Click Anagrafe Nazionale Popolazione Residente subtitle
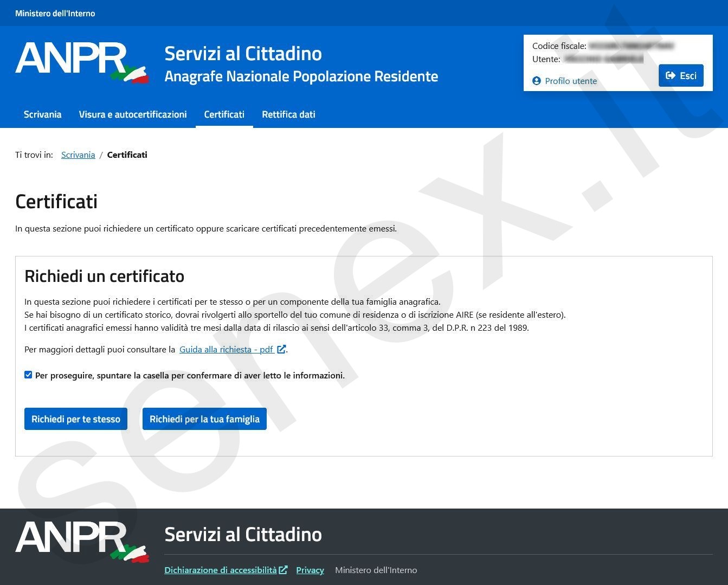This screenshot has height=585, width=728. [301, 76]
